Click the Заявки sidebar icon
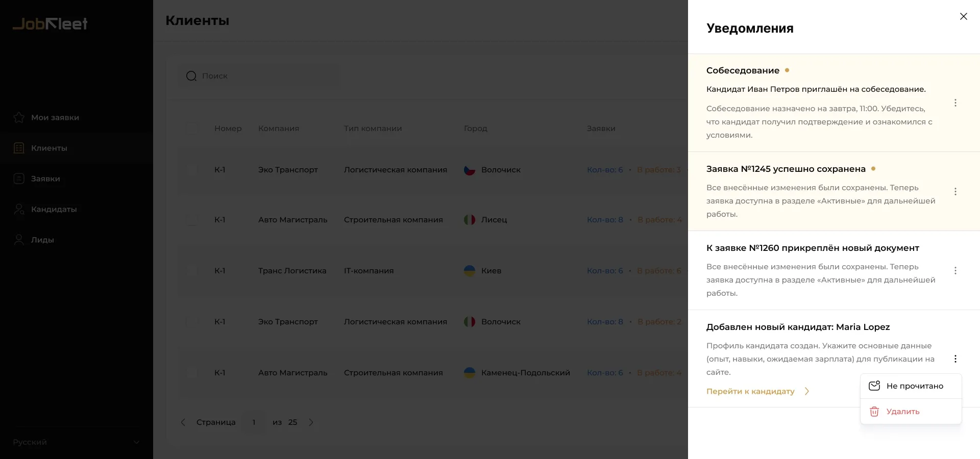The width and height of the screenshot is (980, 459). [19, 178]
